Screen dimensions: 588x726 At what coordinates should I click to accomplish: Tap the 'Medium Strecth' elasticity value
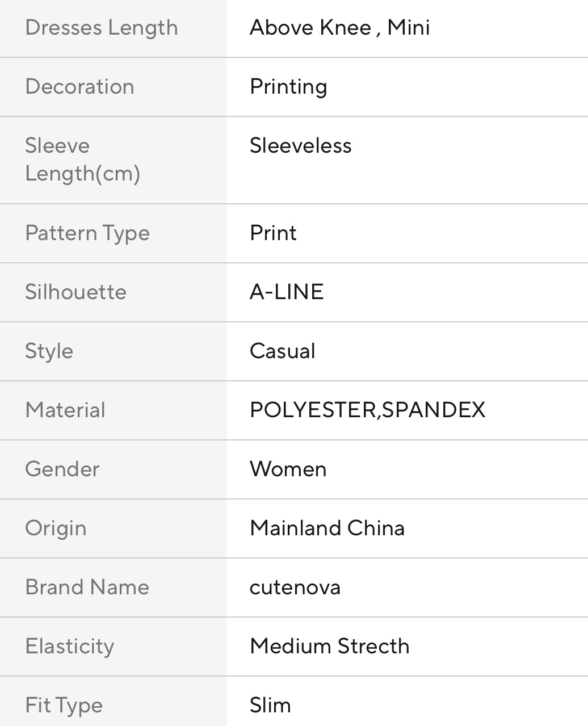[329, 647]
